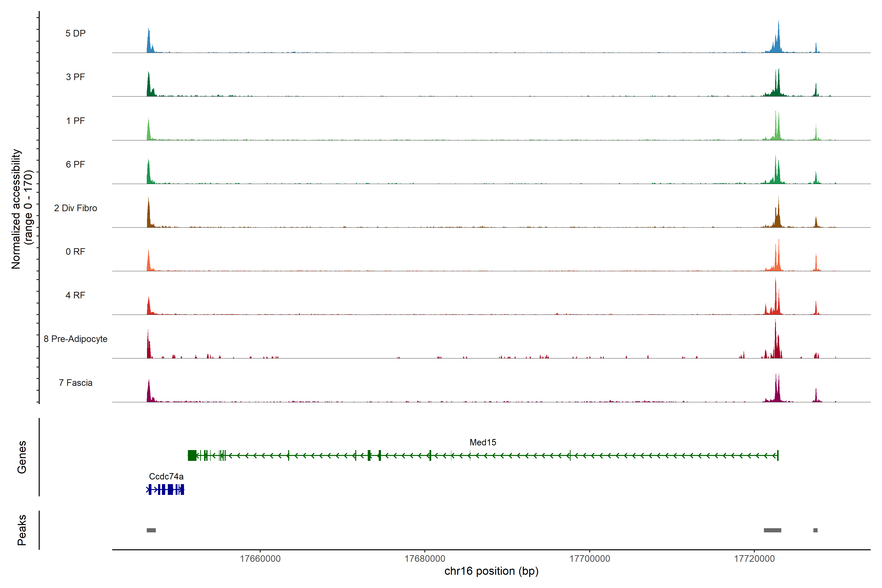Click the tall blue 5 DP right peak
Image resolution: width=882 pixels, height=588 pixels.
click(x=778, y=41)
